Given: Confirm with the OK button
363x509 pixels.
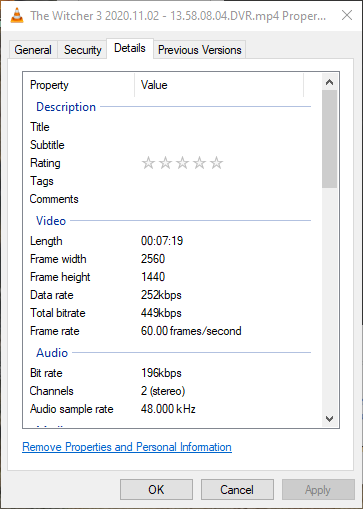Looking at the screenshot, I should (156, 490).
